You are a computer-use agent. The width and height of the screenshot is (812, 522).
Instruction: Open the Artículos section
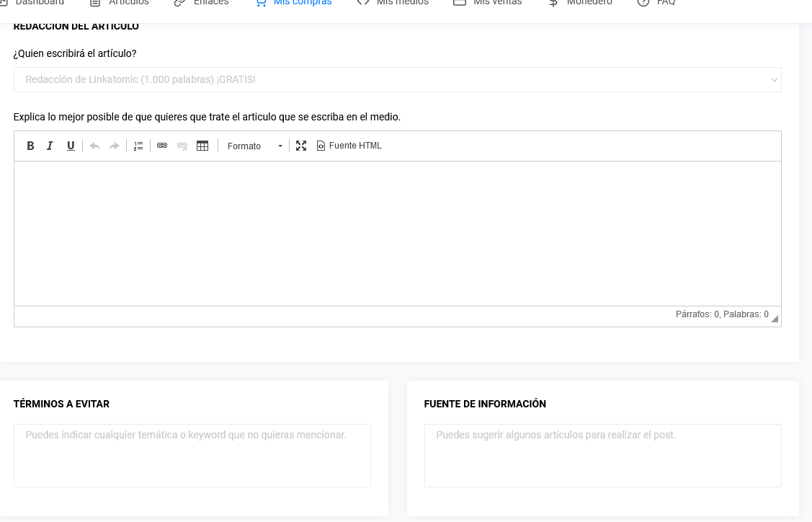tap(120, 3)
